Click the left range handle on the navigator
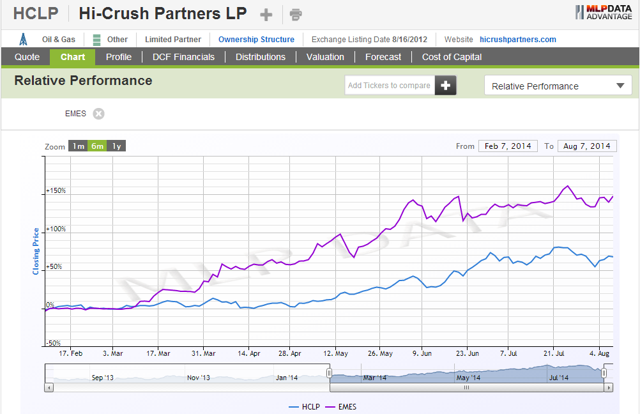640x414 pixels. click(329, 373)
